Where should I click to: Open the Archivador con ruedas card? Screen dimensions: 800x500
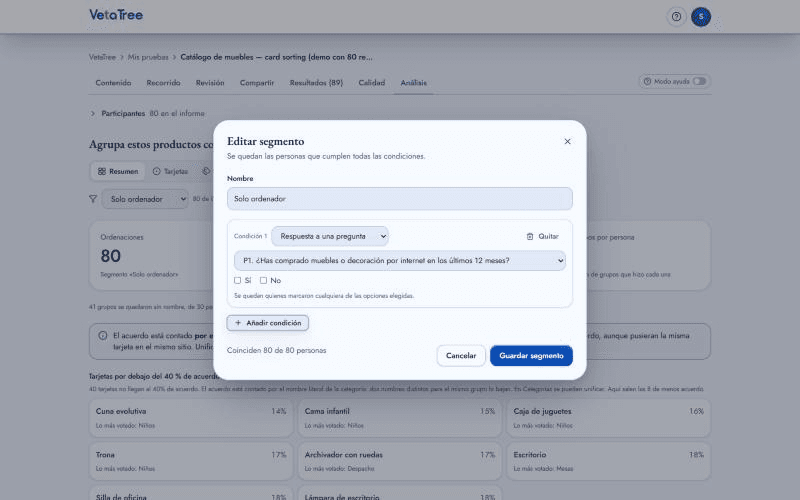[399, 461]
